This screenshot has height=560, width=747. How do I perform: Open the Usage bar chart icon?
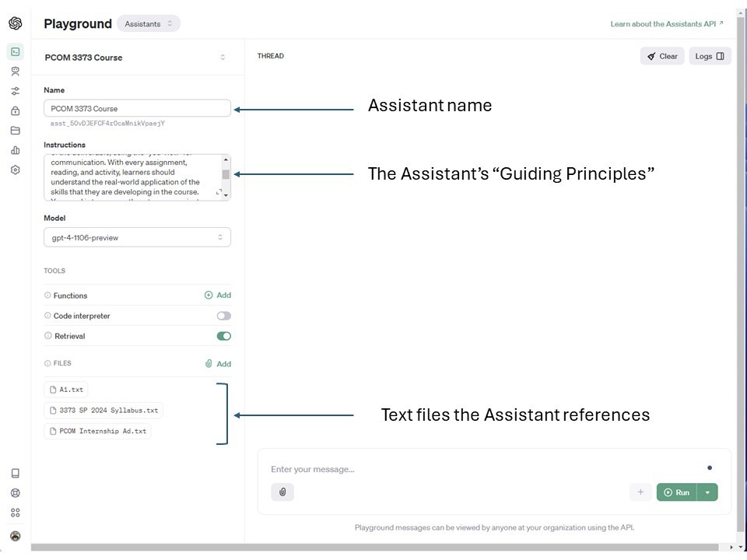16,150
